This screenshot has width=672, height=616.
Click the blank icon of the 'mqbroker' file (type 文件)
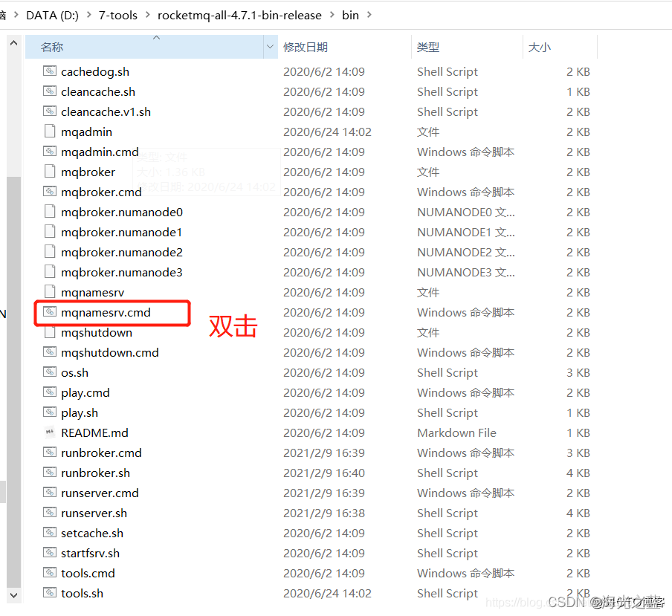tap(50, 172)
